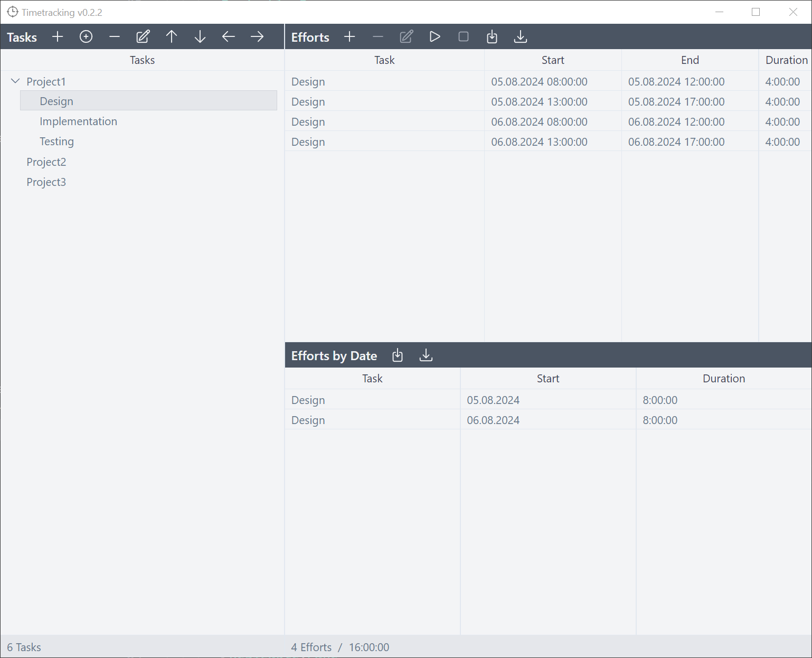812x658 pixels.
Task: Click the add task plus icon
Action: click(58, 37)
